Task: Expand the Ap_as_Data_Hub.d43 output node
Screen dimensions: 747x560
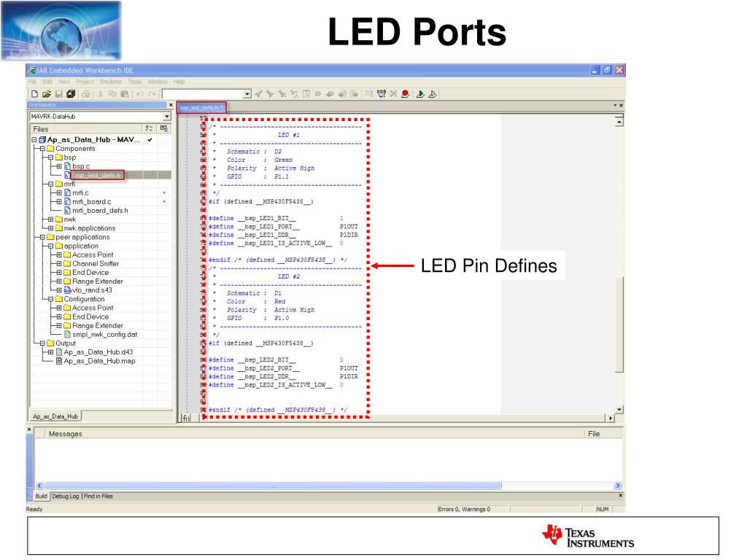Action: click(x=51, y=352)
